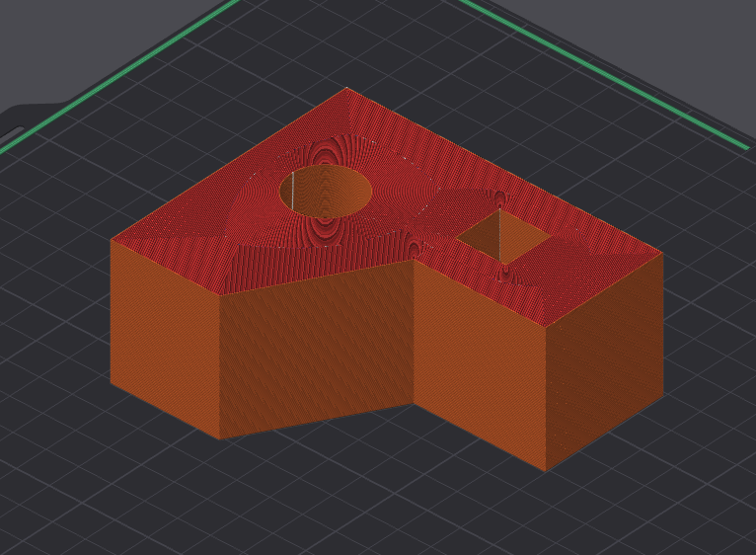Click inside the circular hole on the model

(x=326, y=191)
